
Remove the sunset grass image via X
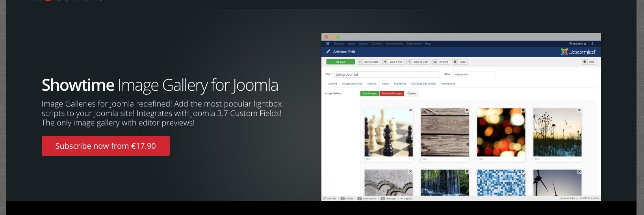coord(579,110)
